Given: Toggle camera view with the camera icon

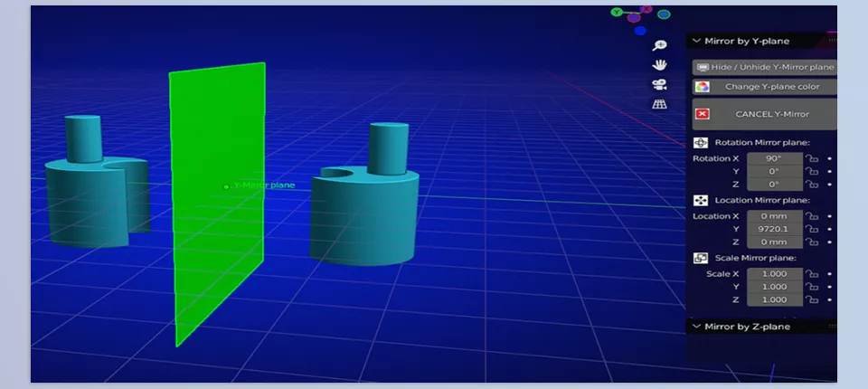Looking at the screenshot, I should click(x=660, y=85).
